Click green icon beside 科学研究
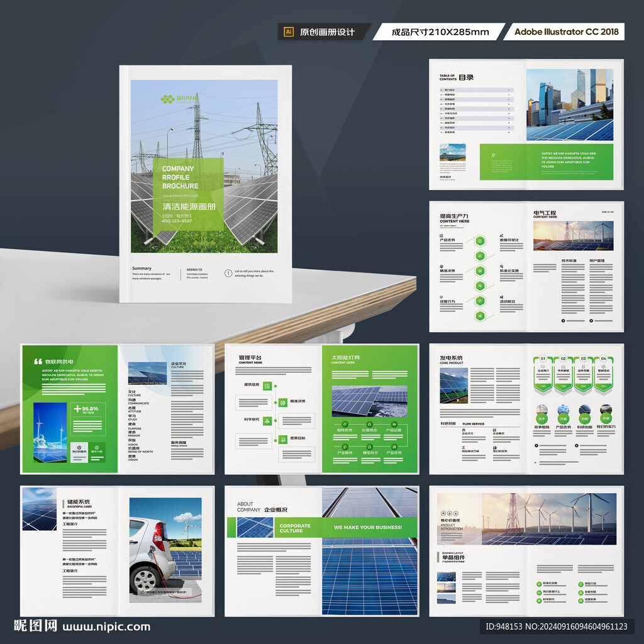 tap(267, 421)
